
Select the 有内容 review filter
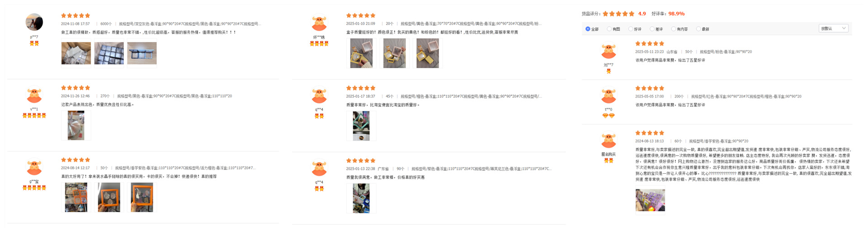pos(679,29)
